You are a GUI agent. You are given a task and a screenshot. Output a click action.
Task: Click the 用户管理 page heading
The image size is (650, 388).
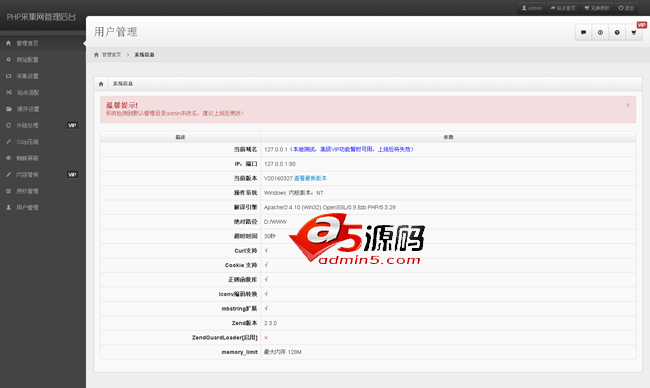pos(116,32)
